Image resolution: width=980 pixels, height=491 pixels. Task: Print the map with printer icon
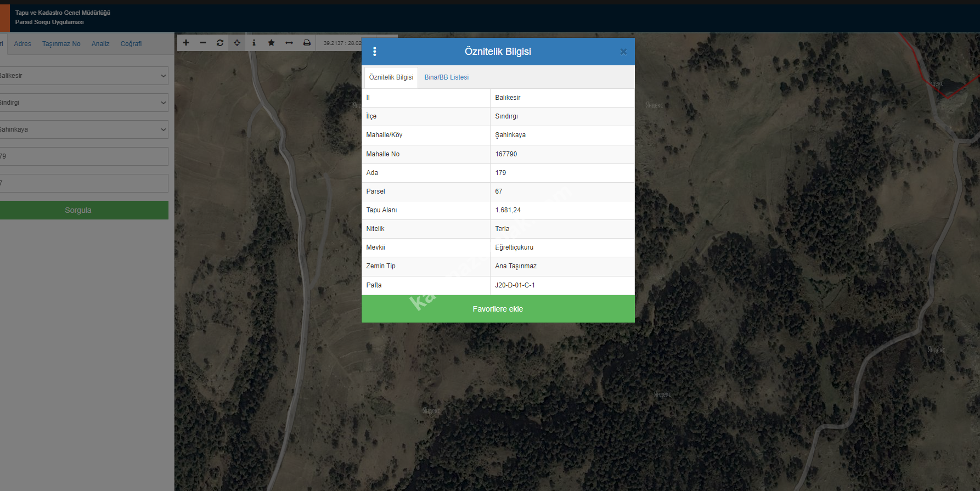click(x=307, y=43)
